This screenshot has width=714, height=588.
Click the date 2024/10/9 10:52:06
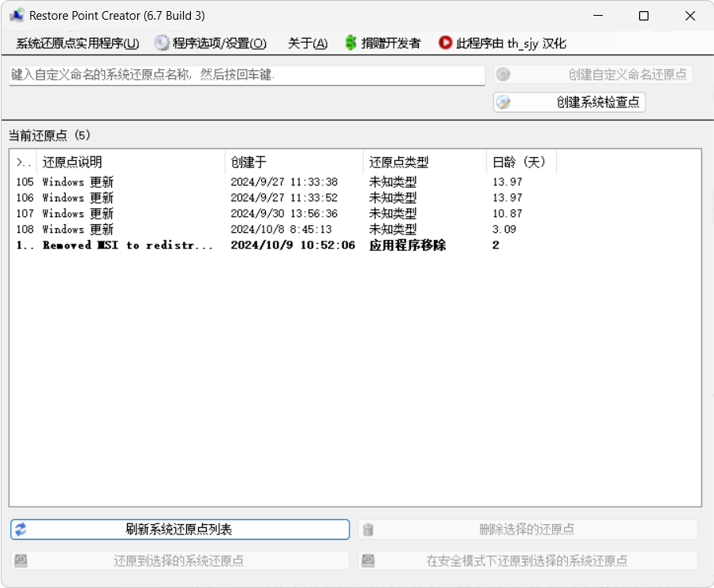click(293, 245)
